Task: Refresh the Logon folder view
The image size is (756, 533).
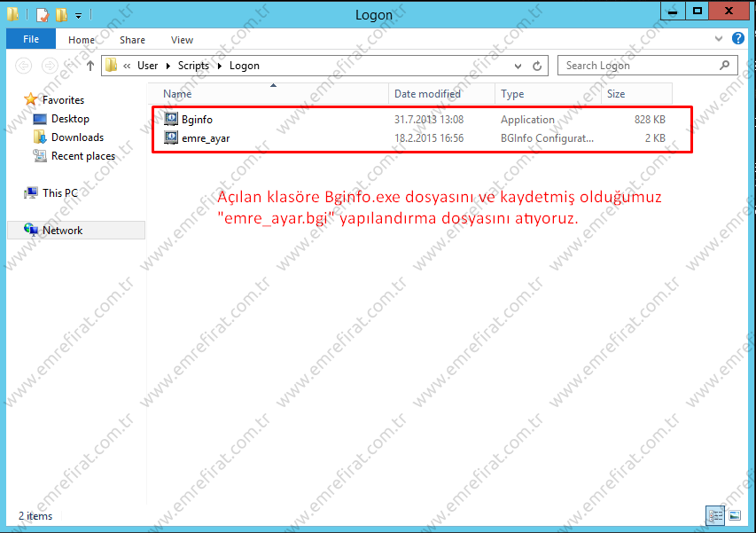Action: pyautogui.click(x=536, y=66)
